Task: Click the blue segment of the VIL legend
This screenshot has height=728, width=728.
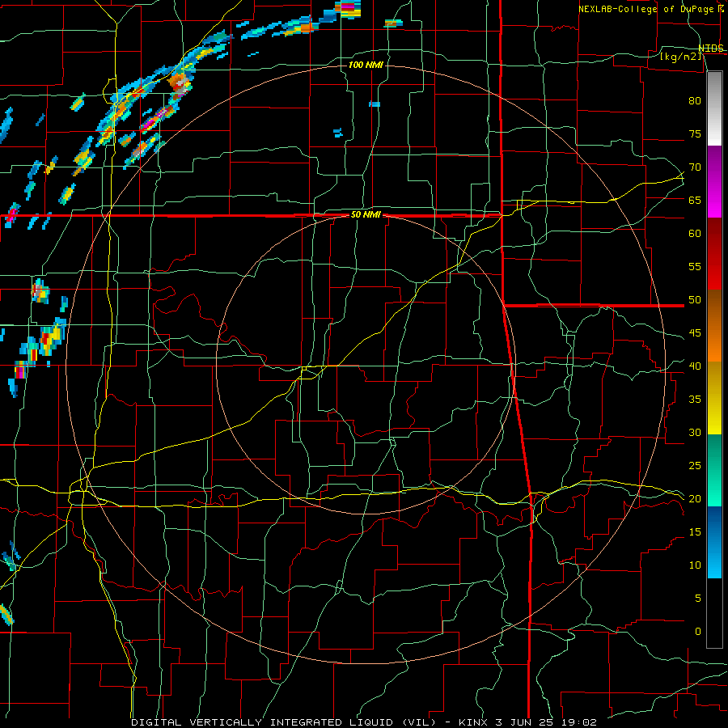Action: coord(714,542)
